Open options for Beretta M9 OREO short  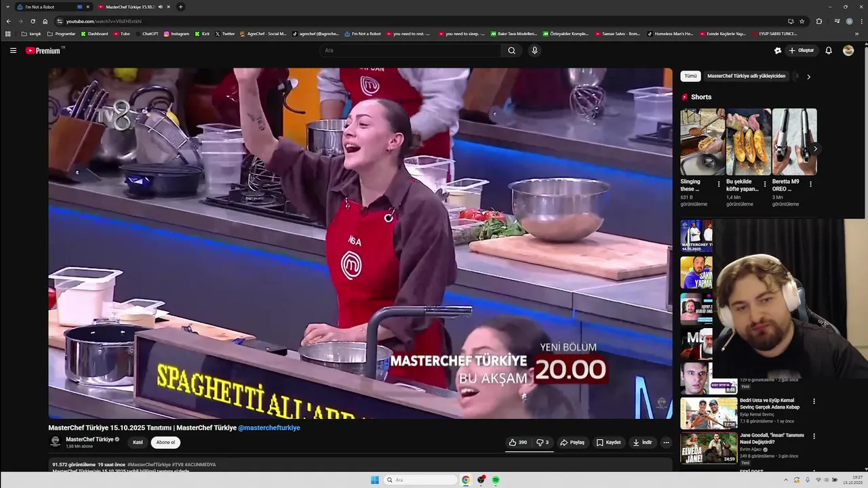[x=810, y=184]
